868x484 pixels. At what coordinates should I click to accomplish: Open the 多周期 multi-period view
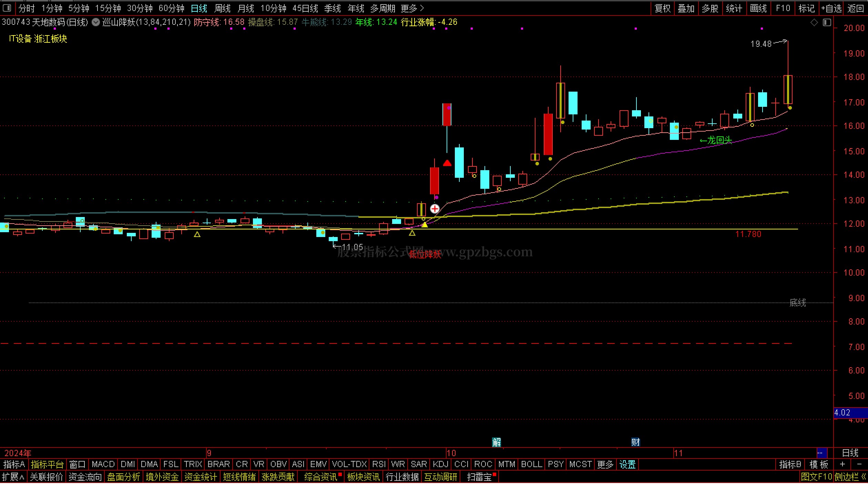pyautogui.click(x=383, y=8)
